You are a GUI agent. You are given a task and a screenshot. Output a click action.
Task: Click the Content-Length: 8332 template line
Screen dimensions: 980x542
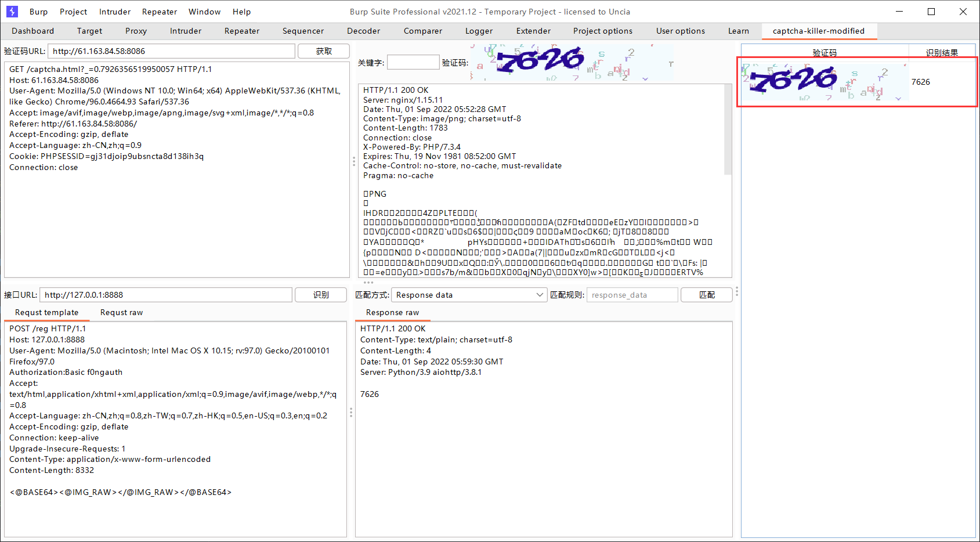52,470
